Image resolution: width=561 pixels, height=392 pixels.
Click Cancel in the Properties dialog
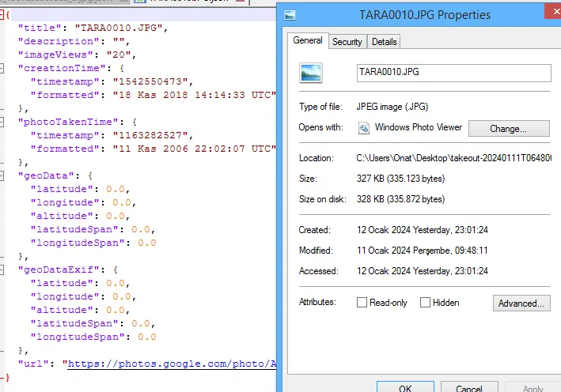(469, 387)
